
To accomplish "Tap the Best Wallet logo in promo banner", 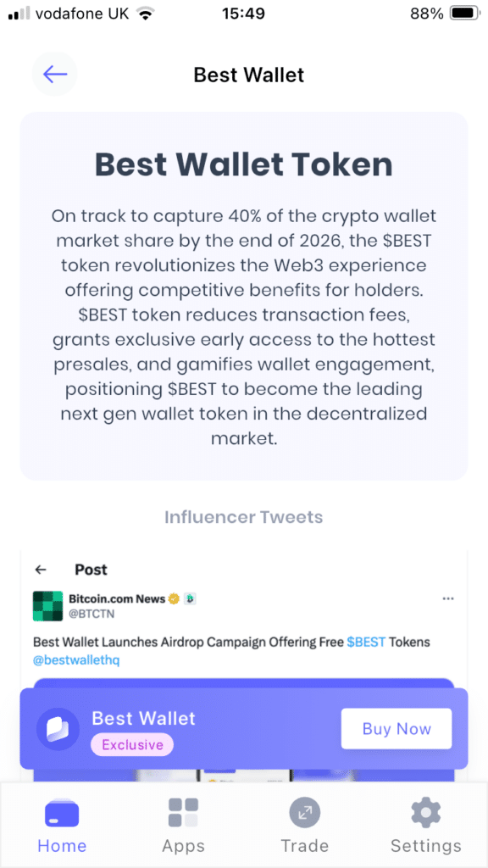I will pos(57,729).
